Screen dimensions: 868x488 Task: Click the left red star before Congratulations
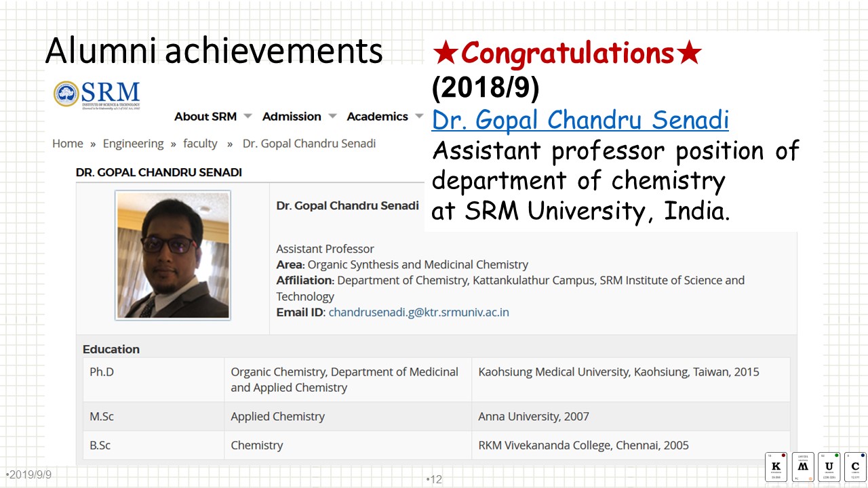[446, 52]
